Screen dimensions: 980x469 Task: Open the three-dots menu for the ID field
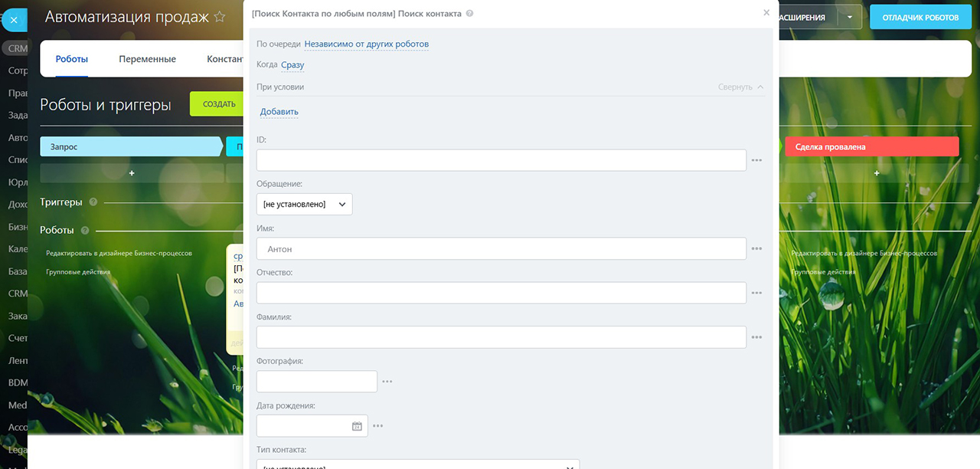click(x=756, y=160)
